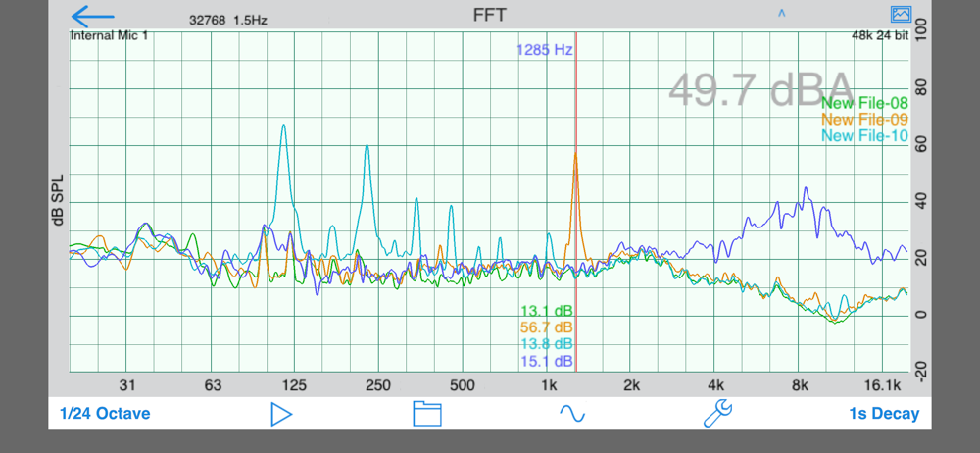Open the saved files folder
The image size is (980, 453).
pos(427,414)
